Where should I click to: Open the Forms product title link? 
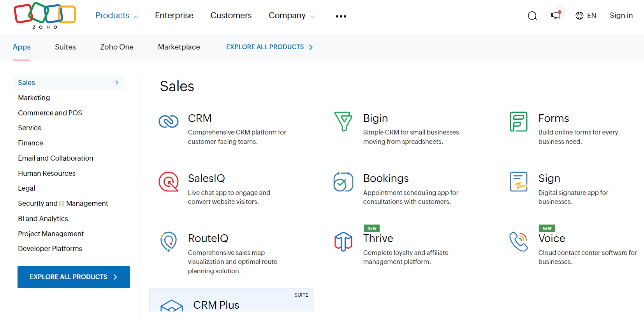(554, 118)
